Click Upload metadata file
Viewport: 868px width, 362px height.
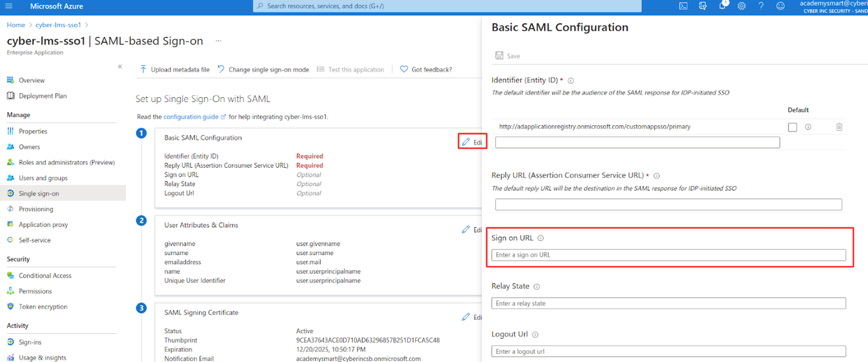click(x=175, y=70)
